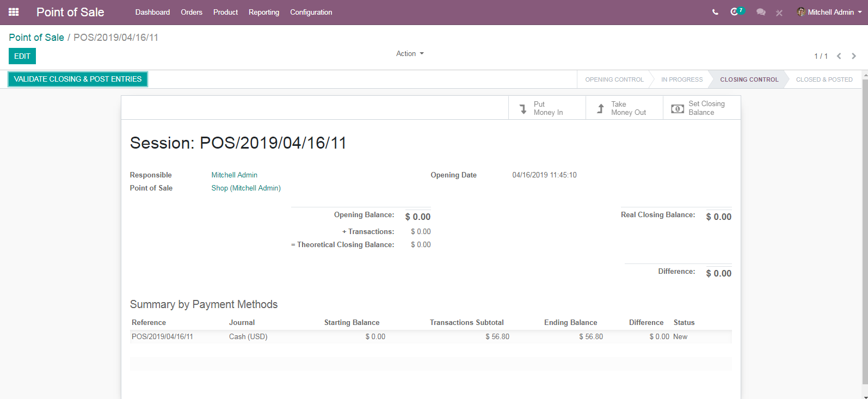This screenshot has height=399, width=868.
Task: Click the POS/2019/04/16/11 reference cell
Action: 162,336
